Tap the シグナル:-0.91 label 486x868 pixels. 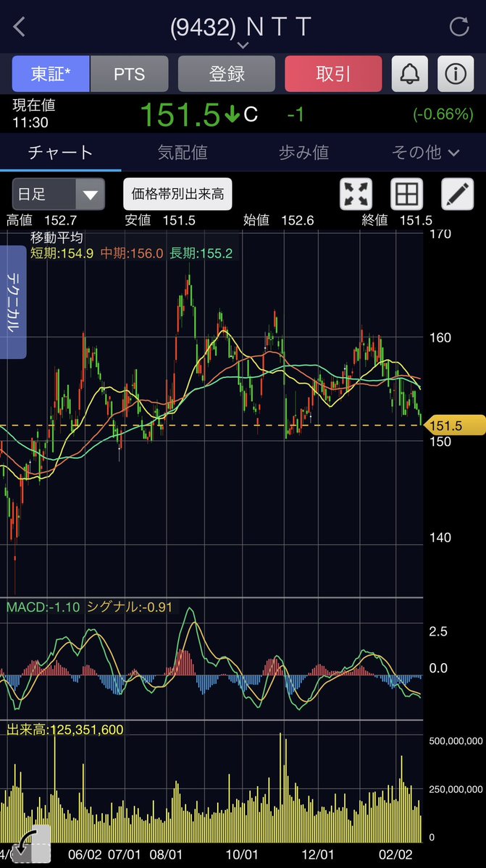130,607
